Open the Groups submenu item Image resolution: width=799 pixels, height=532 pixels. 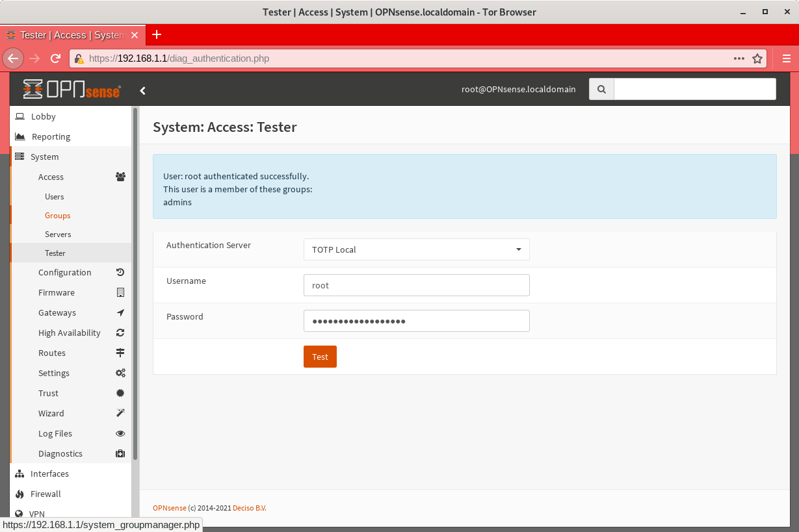(57, 216)
